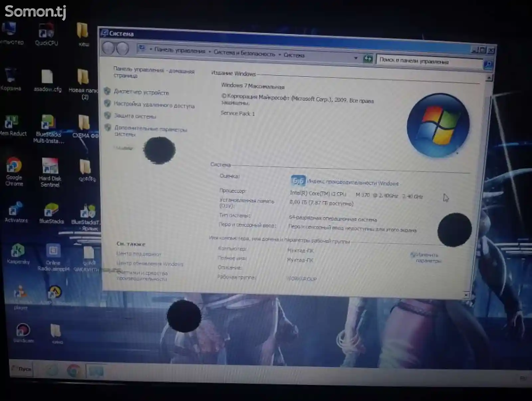The width and height of the screenshot is (532, 401).
Task: Launch the BlueStacks desktop icon
Action: (51, 213)
